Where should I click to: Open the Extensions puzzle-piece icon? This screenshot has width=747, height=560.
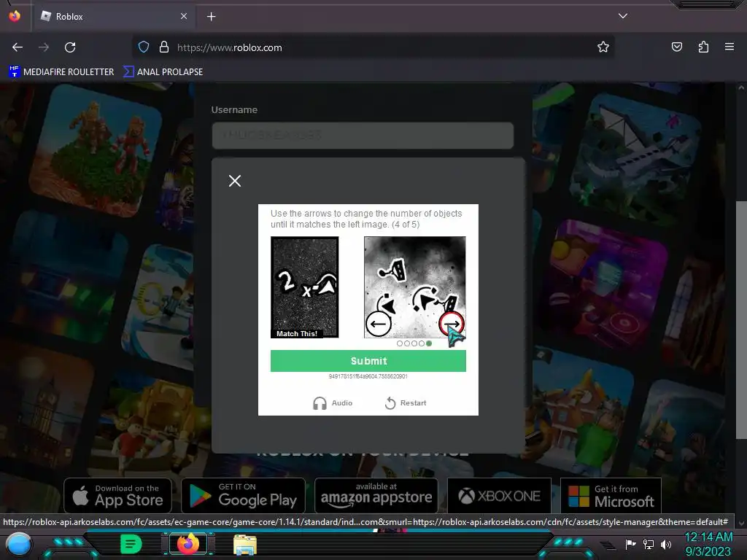coord(703,47)
